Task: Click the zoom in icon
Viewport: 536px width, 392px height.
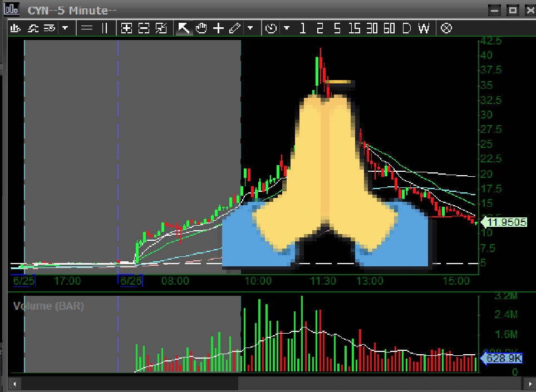Action: (126, 28)
